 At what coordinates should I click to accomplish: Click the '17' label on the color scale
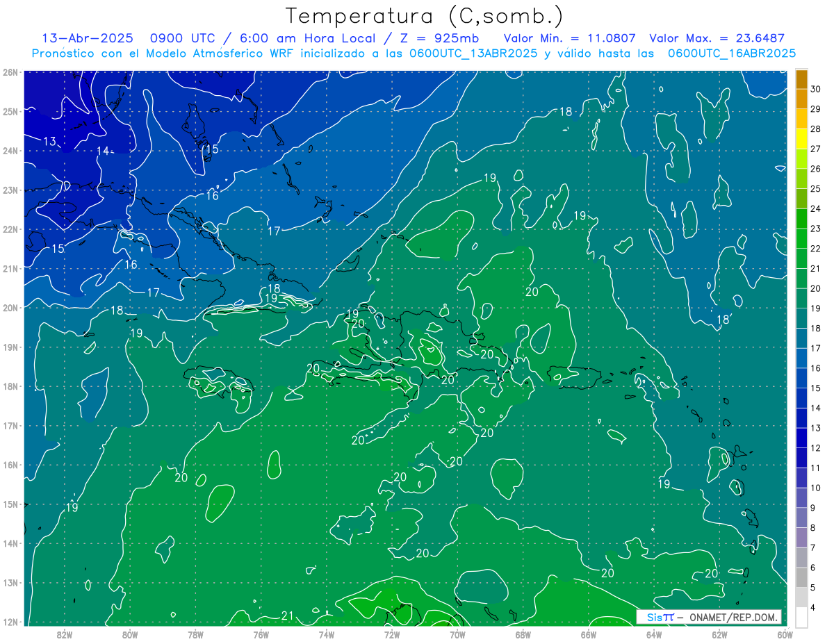tap(816, 348)
